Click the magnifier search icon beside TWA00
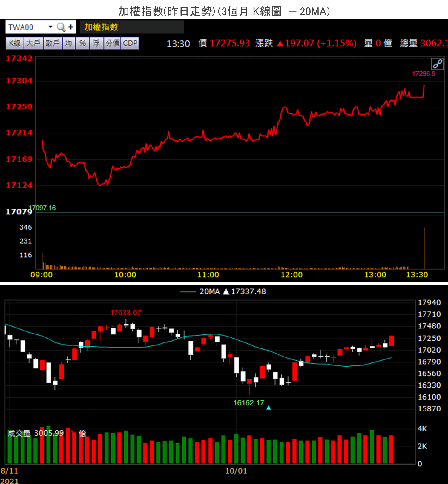 pos(61,27)
